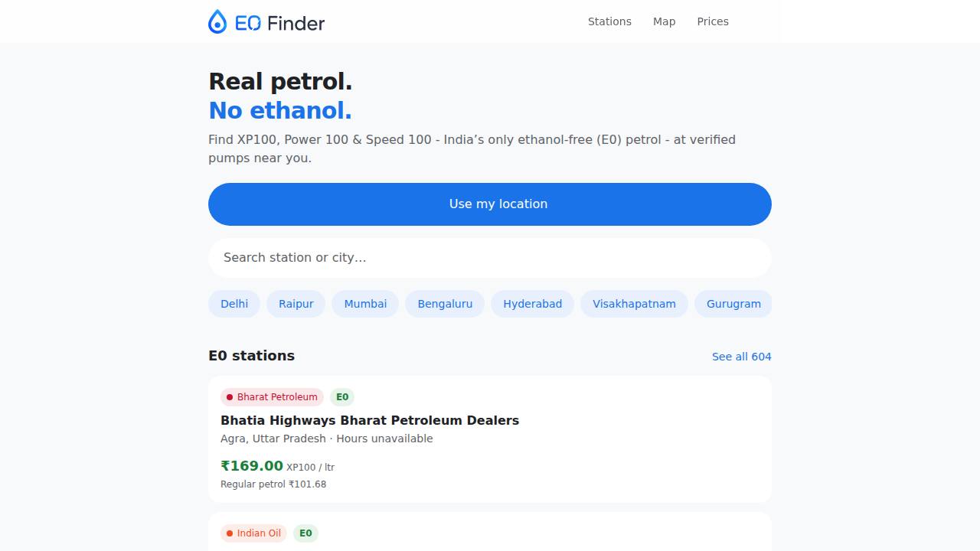
Task: Open the Map nav item
Action: click(664, 21)
